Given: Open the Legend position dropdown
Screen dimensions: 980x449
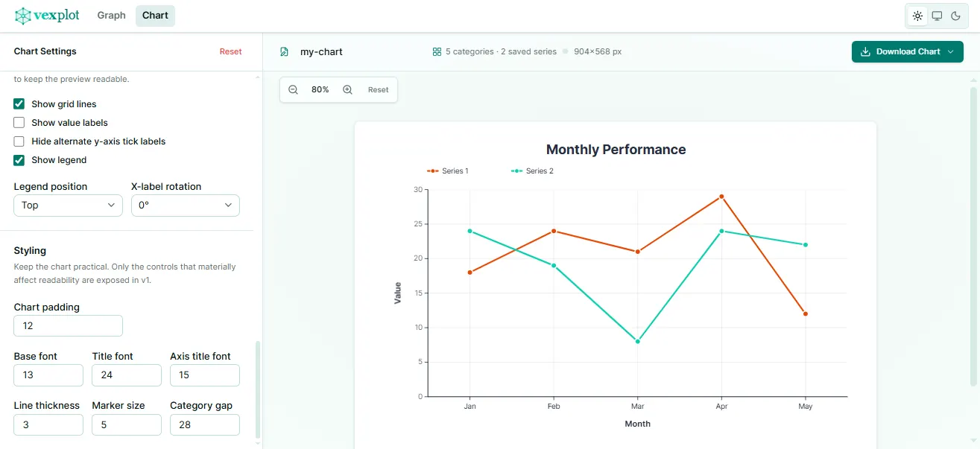Looking at the screenshot, I should click(x=68, y=205).
